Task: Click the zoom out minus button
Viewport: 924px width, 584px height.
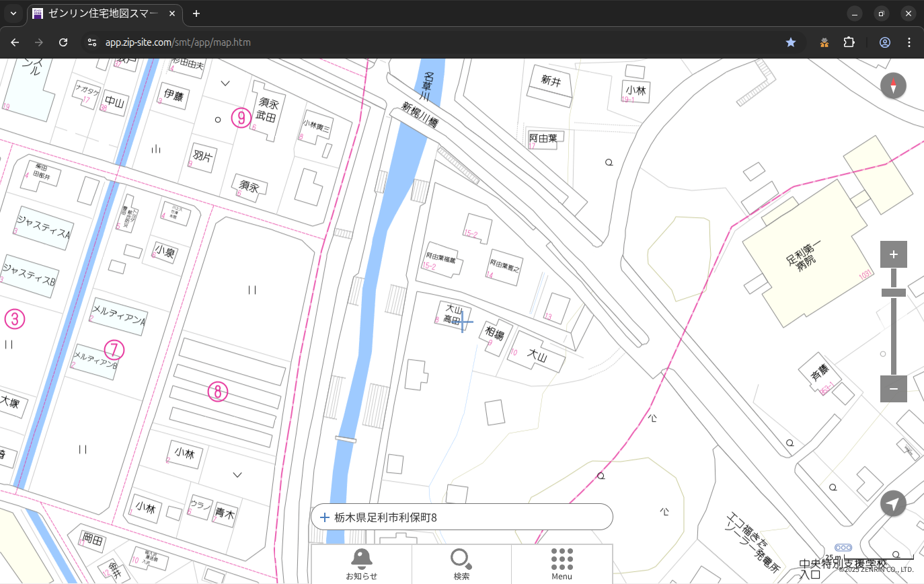Action: 893,389
